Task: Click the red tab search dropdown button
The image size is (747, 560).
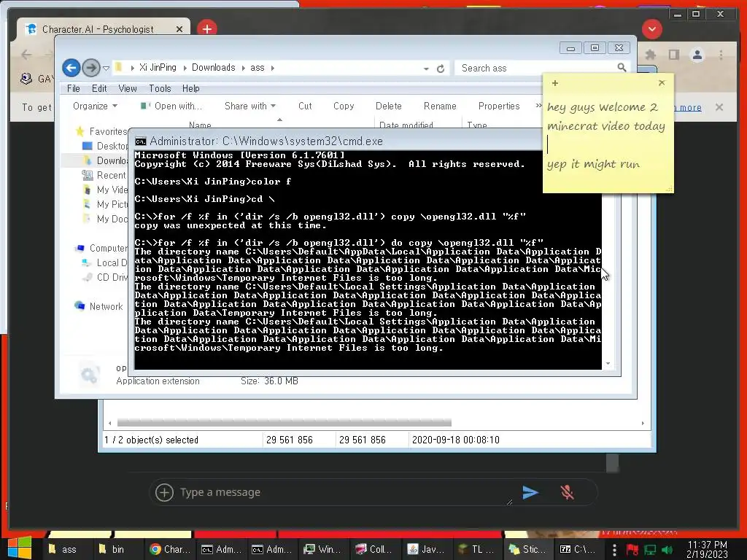Action: tap(651, 29)
